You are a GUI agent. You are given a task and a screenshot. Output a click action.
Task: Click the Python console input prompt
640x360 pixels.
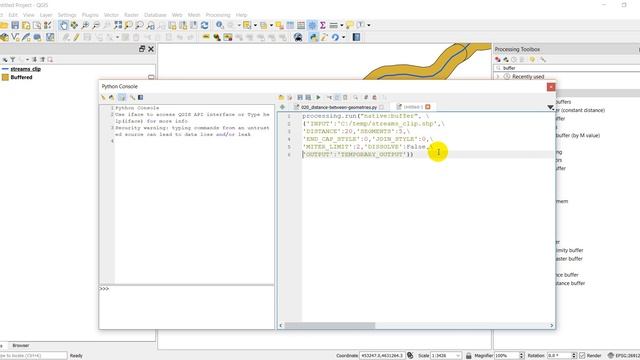[x=187, y=307]
